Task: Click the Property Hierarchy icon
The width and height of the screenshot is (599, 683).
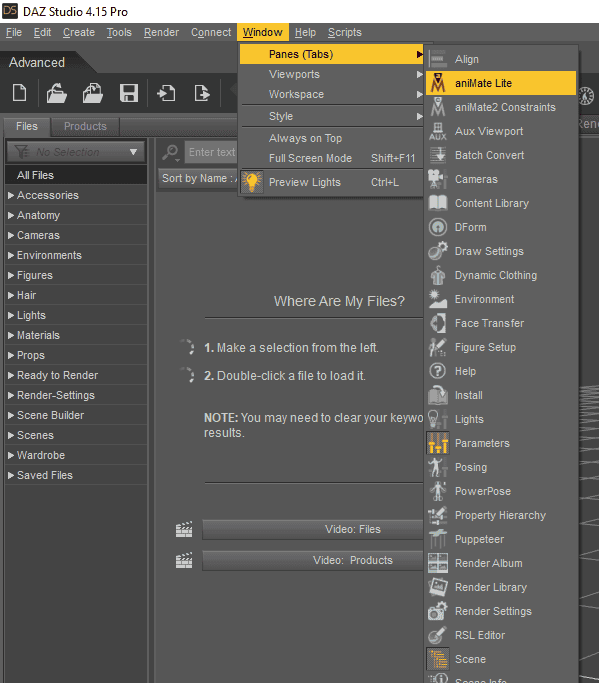Action: pos(438,515)
